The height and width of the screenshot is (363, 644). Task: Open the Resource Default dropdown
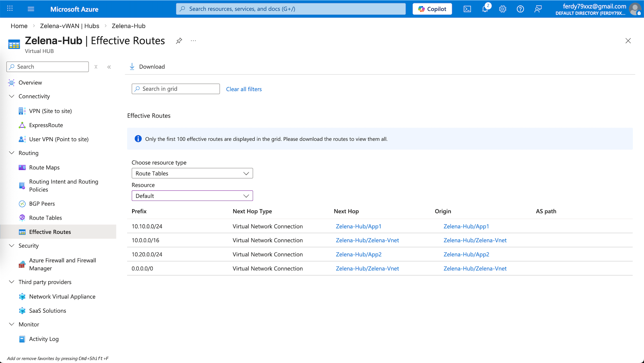192,196
